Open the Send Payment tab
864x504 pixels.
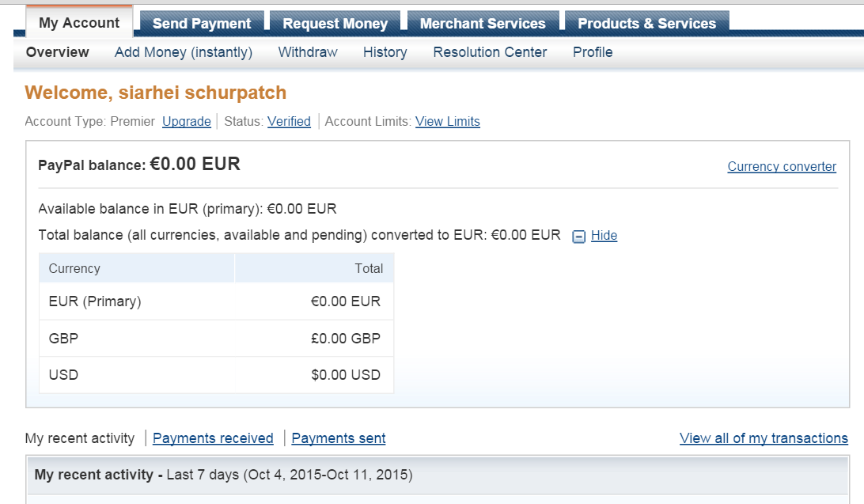coord(202,23)
